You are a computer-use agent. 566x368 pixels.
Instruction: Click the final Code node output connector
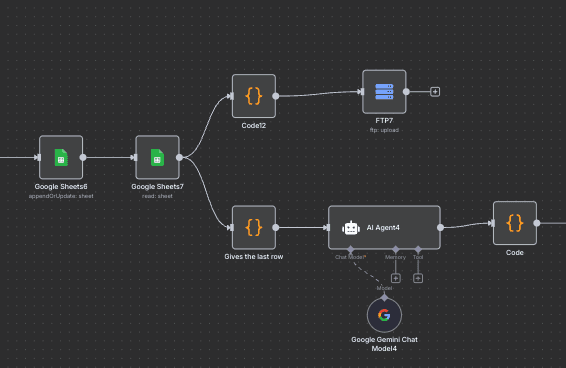coord(537,223)
